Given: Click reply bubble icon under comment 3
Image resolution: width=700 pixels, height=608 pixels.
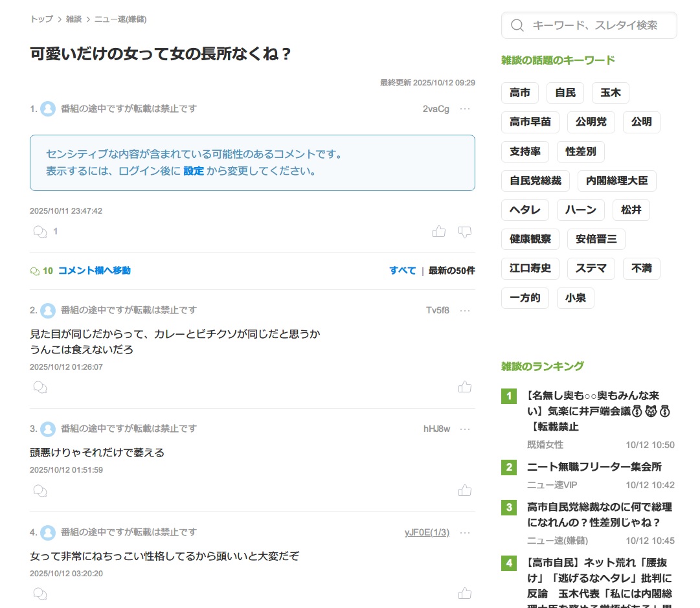Looking at the screenshot, I should click(x=40, y=490).
